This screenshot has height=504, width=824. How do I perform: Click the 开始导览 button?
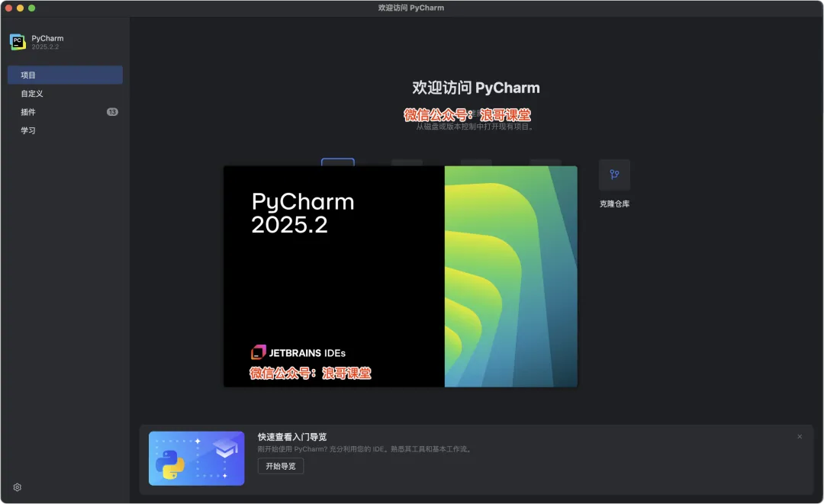(x=281, y=466)
